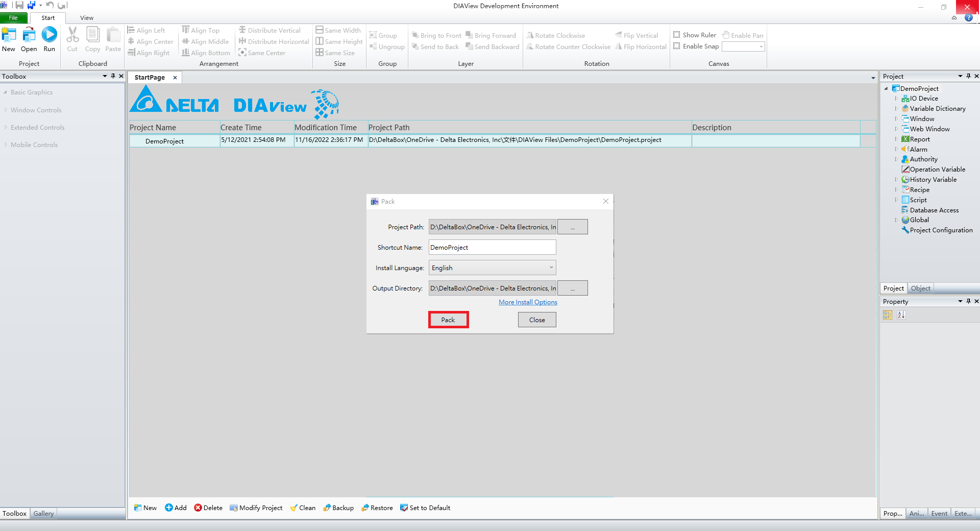Click Bring to Front in Layer group
Viewport: 980px width, 531px height.
[436, 35]
